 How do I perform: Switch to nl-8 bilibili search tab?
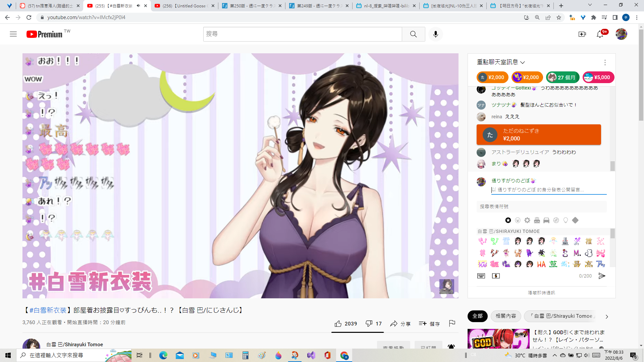[x=386, y=6]
